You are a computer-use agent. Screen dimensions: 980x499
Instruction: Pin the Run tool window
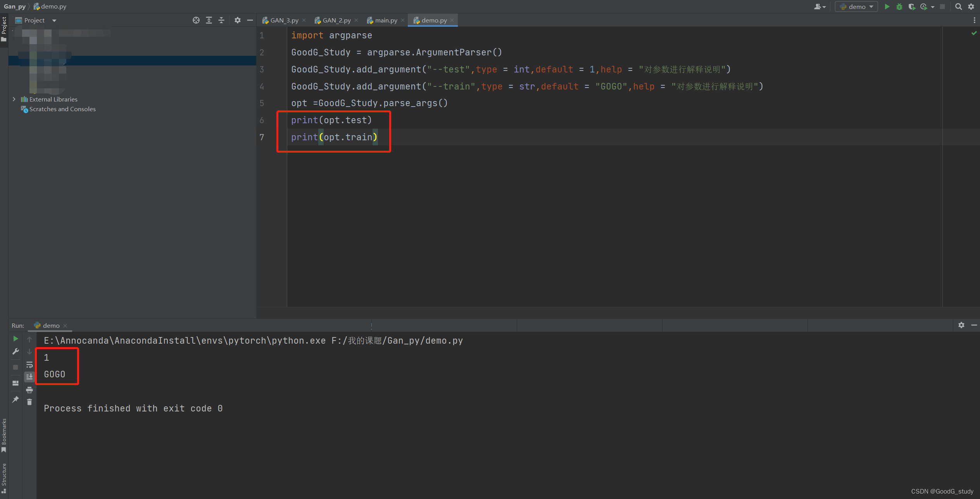[16, 399]
